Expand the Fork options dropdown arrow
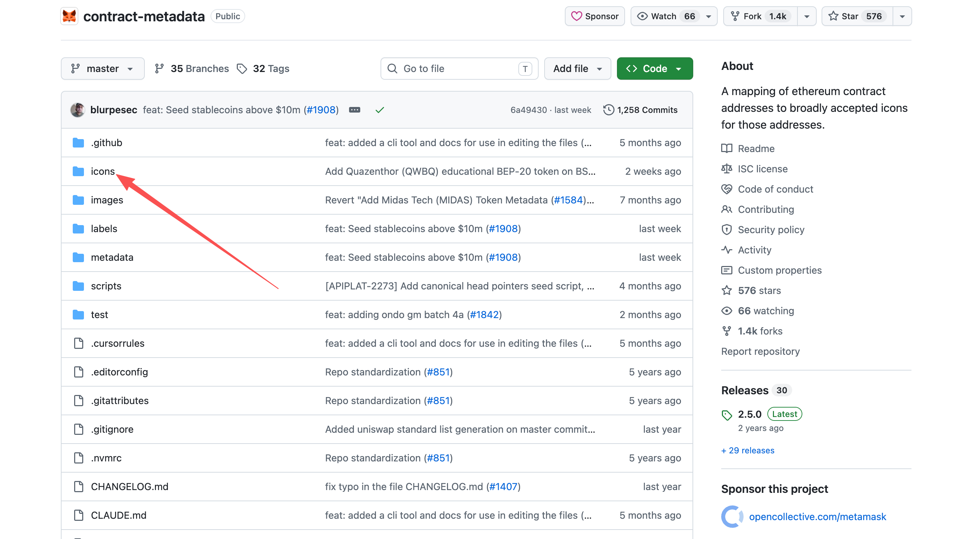Screen dimensions: 980x539 (807, 16)
